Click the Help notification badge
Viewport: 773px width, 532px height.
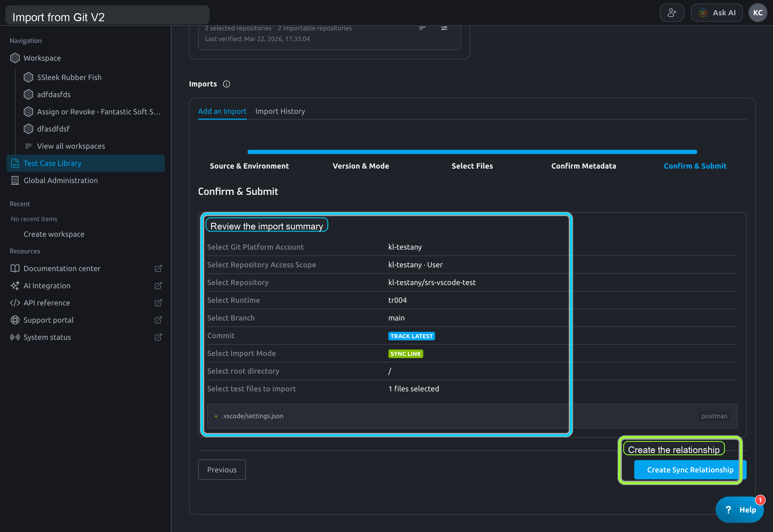(760, 500)
